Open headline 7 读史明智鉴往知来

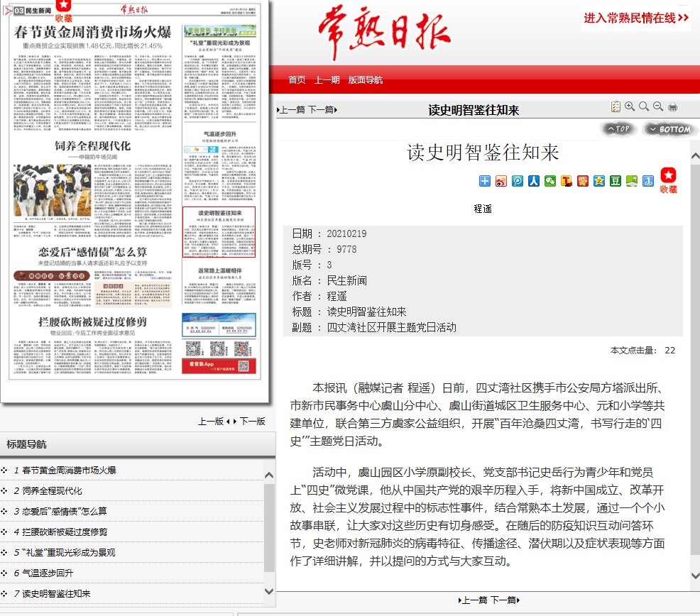click(x=56, y=593)
